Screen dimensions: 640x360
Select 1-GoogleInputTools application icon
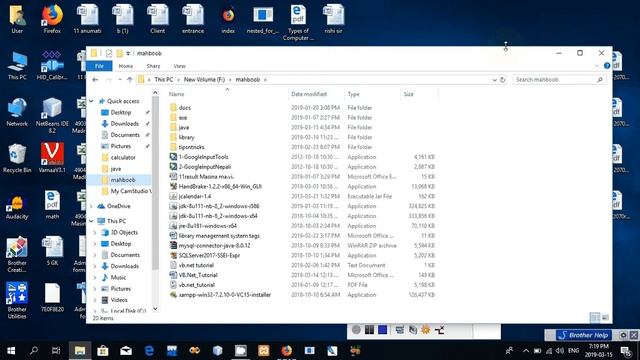pyautogui.click(x=173, y=157)
